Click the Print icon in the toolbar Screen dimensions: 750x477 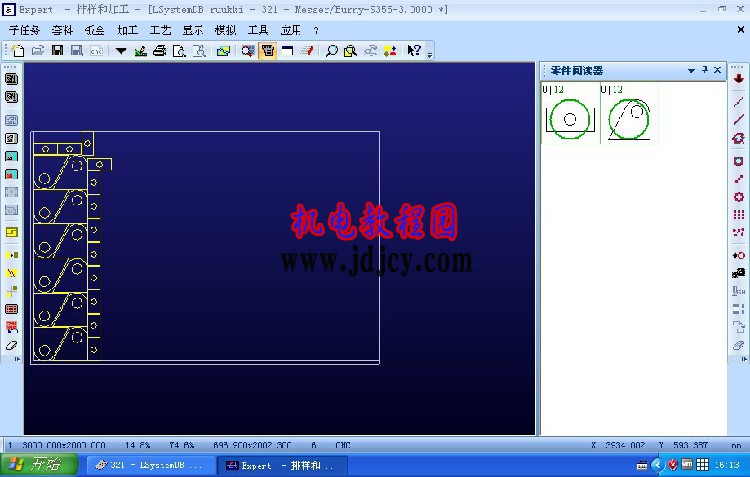pyautogui.click(x=159, y=51)
